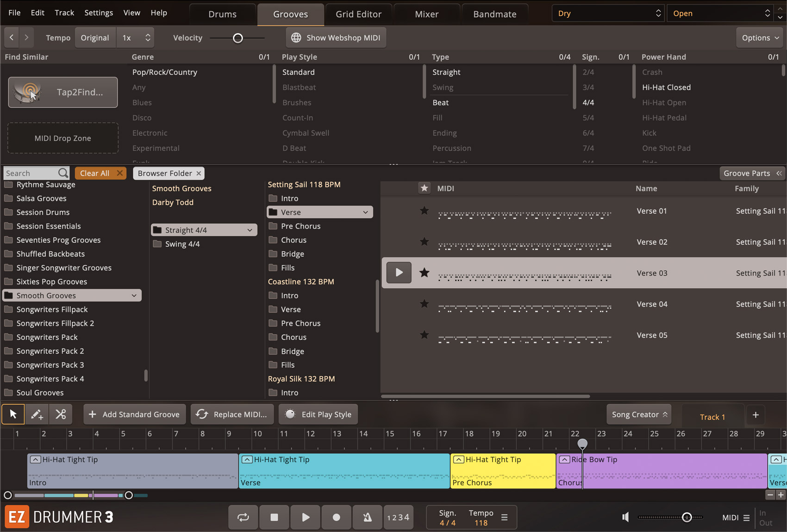Click the stop transport button
787x532 pixels.
(x=274, y=517)
